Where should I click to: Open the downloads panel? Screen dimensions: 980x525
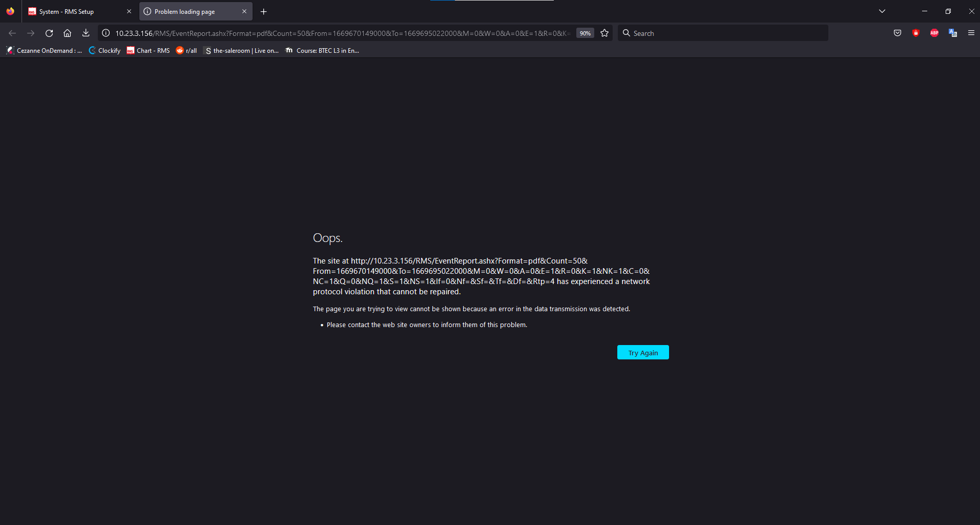pos(86,33)
